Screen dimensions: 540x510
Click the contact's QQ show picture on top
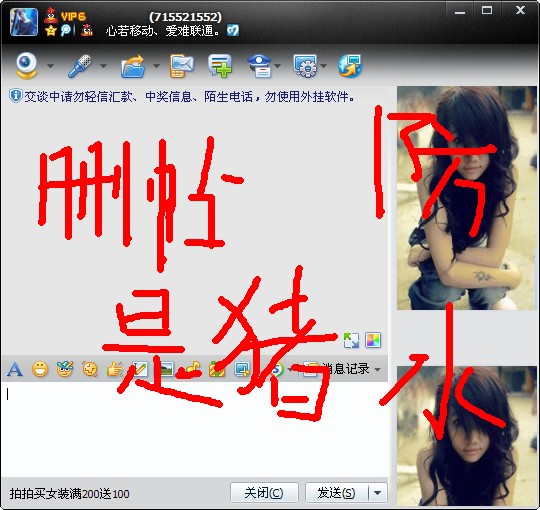pyautogui.click(x=467, y=198)
